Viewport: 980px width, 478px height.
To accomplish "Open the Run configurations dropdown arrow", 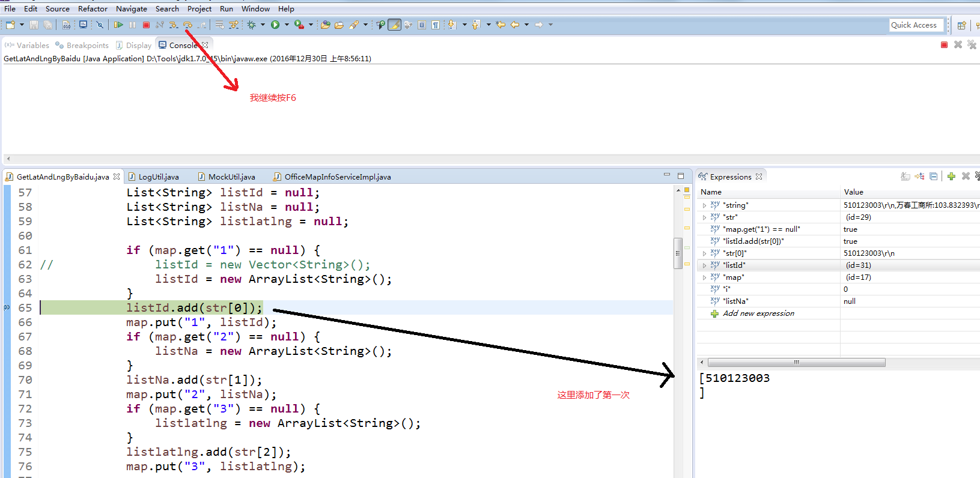I will pos(287,25).
